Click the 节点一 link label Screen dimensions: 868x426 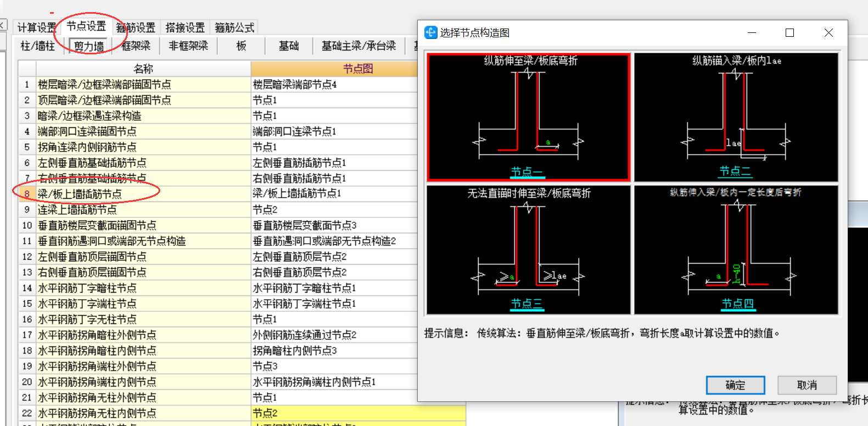[527, 172]
